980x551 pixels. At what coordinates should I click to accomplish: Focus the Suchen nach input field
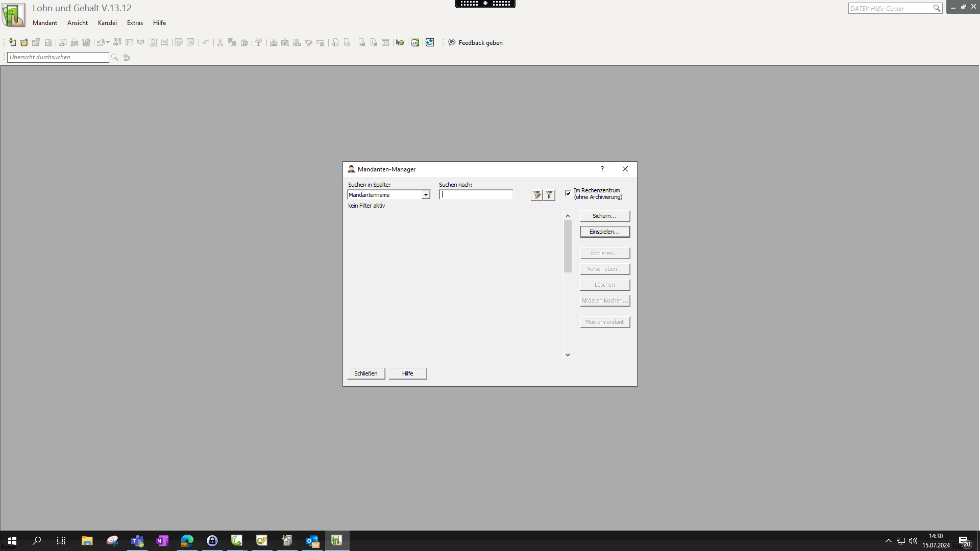(476, 195)
